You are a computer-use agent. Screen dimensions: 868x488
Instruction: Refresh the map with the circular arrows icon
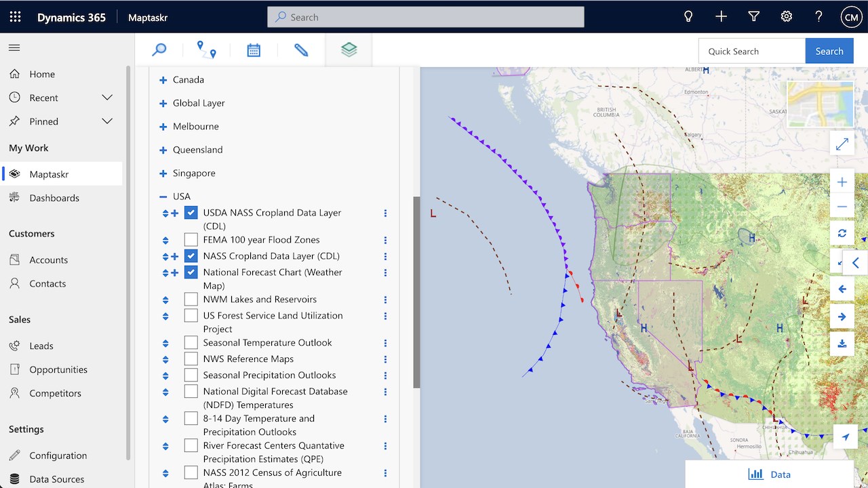(842, 233)
